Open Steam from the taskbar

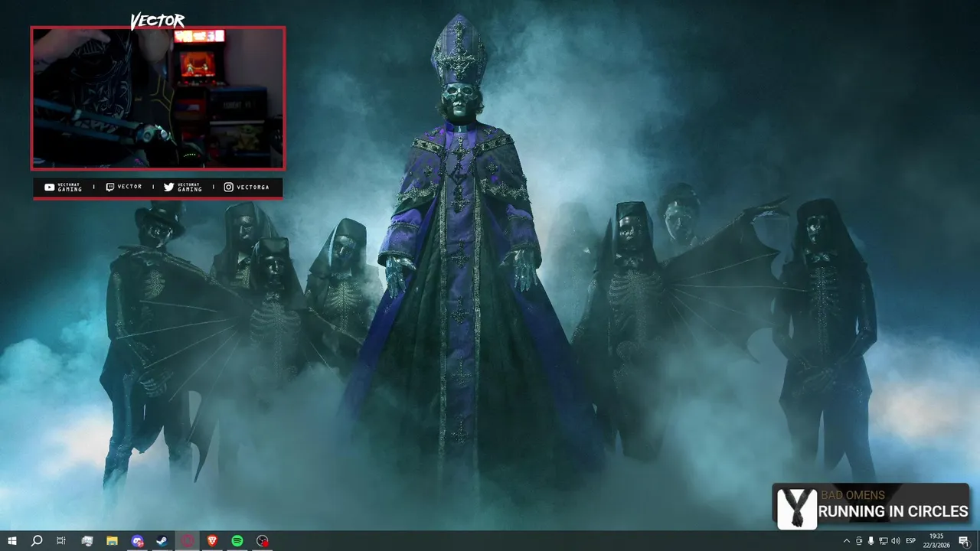coord(162,541)
